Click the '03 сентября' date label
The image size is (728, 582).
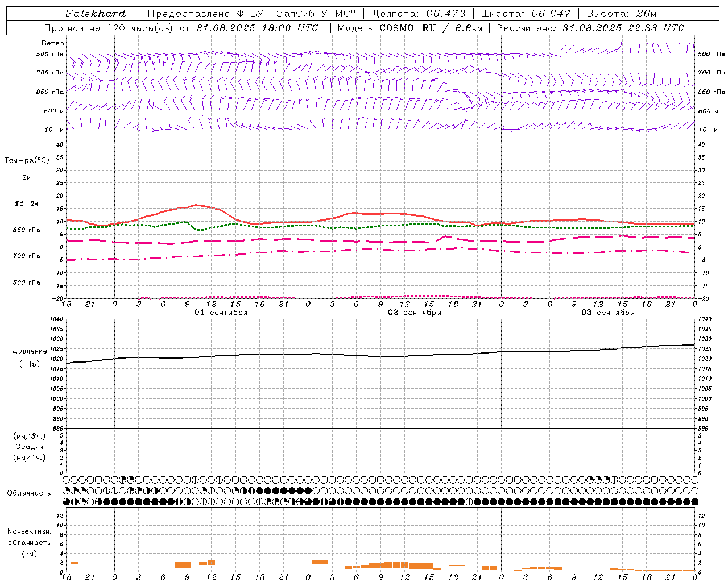point(608,313)
